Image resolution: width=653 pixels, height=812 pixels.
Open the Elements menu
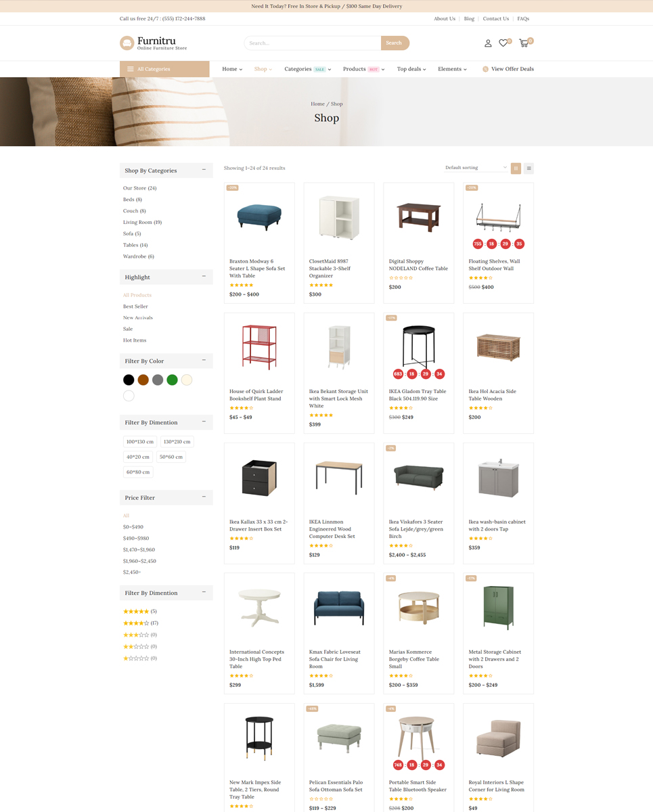pyautogui.click(x=452, y=69)
